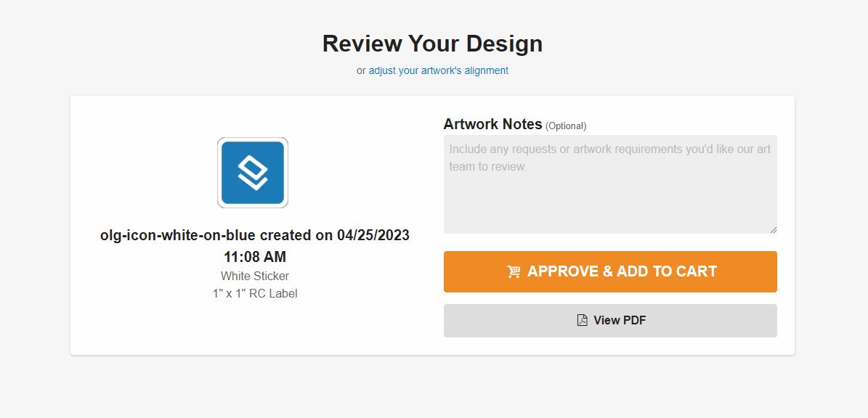Click the white rounded border of the sticker preview

coord(219,173)
